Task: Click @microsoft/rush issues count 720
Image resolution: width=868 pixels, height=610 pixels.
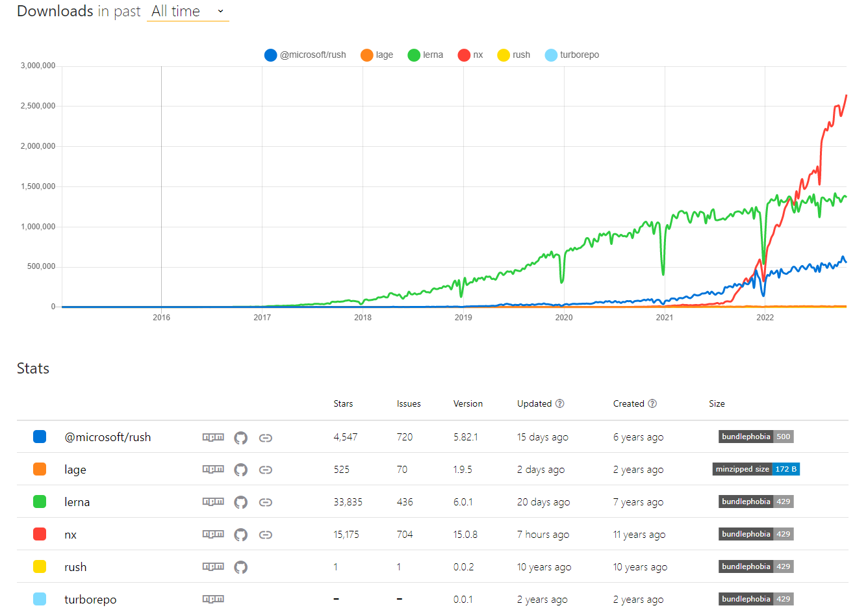Action: (x=405, y=437)
